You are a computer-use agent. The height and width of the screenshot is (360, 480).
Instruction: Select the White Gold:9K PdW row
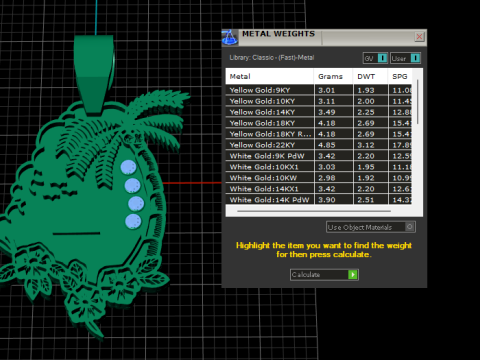(319, 156)
